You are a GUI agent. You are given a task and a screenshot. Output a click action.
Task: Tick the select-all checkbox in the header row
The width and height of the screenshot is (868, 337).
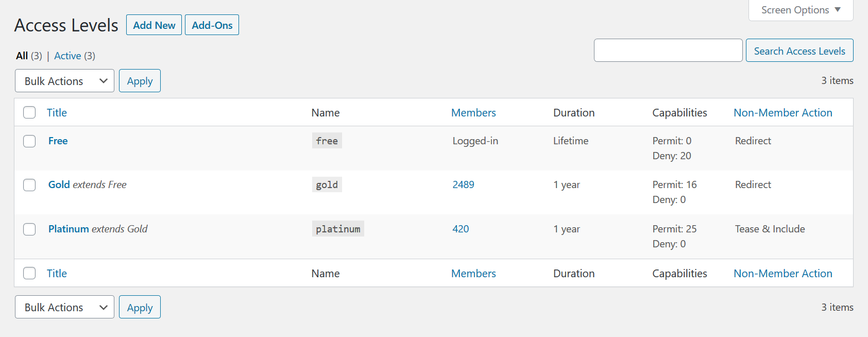click(x=29, y=112)
